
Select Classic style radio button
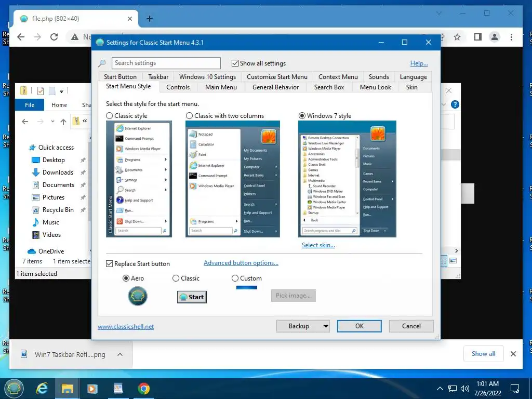point(109,116)
